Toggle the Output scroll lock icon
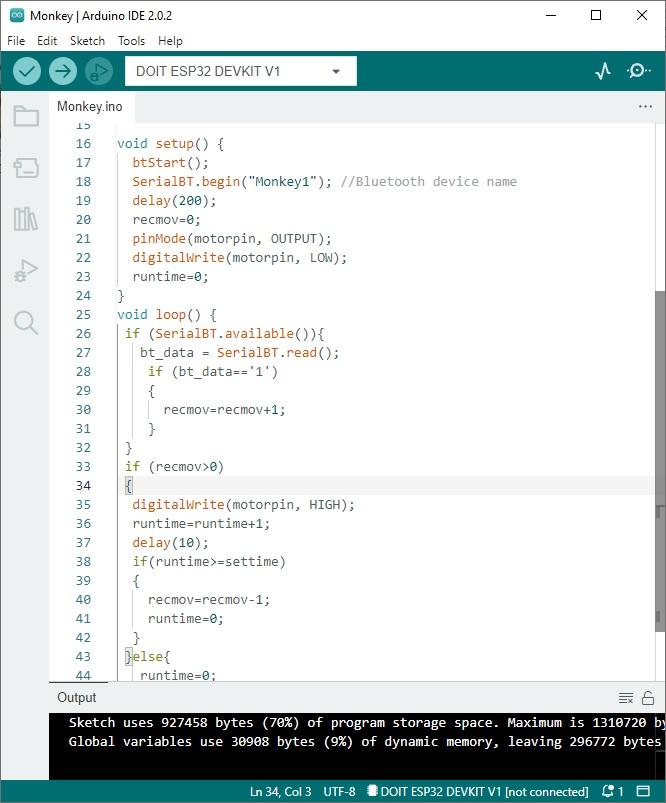Viewport: 666px width, 803px height. point(648,698)
